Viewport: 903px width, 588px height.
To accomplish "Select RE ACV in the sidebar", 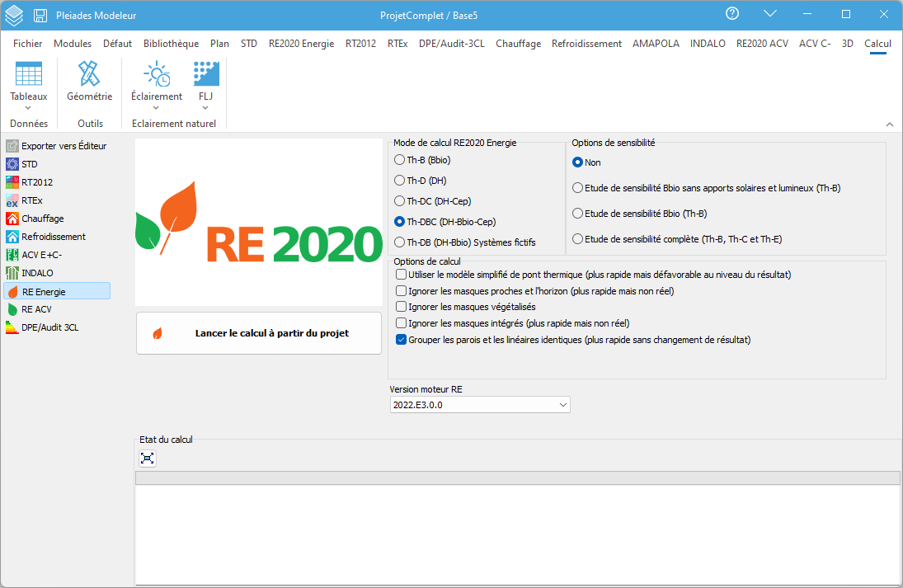I will pos(29,309).
